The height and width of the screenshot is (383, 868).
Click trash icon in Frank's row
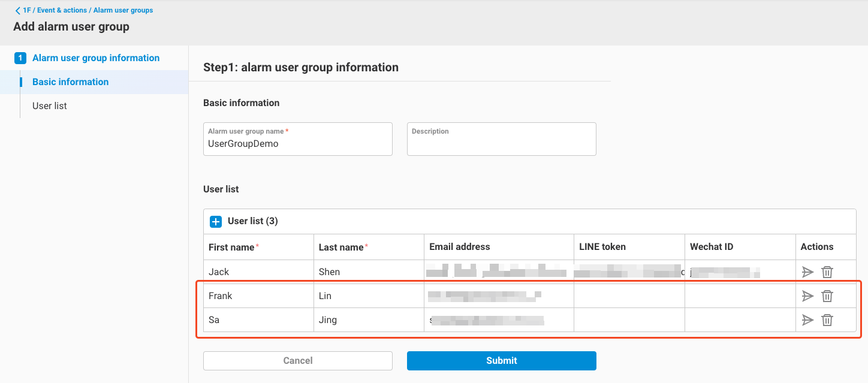[x=827, y=296]
